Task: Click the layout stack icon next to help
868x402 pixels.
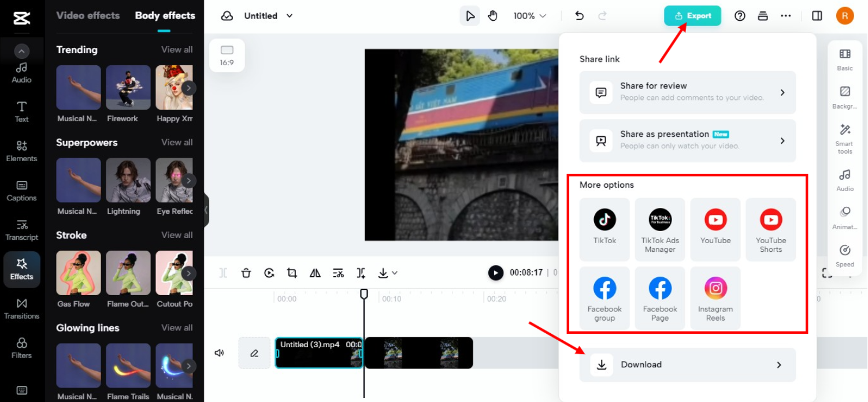Action: point(763,16)
